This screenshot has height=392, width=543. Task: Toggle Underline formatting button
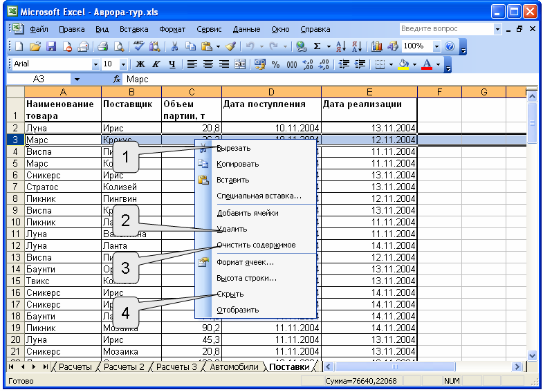pyautogui.click(x=172, y=64)
